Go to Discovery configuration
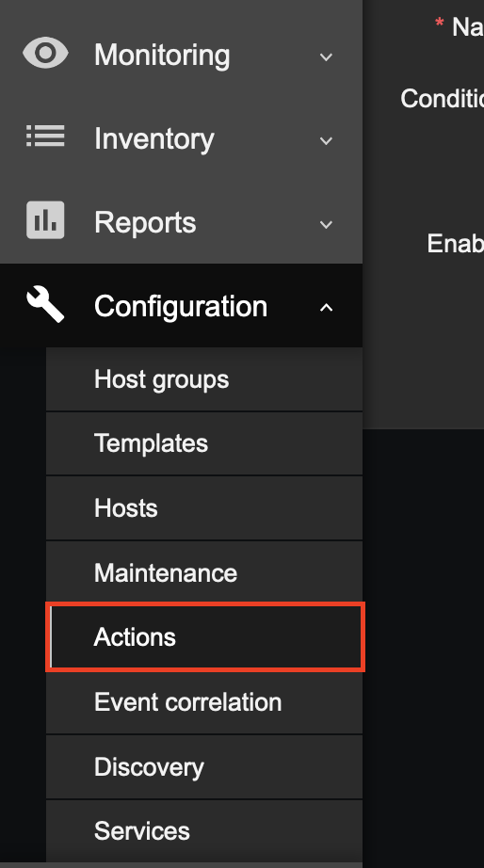Screen dimensions: 484x868 point(204,766)
